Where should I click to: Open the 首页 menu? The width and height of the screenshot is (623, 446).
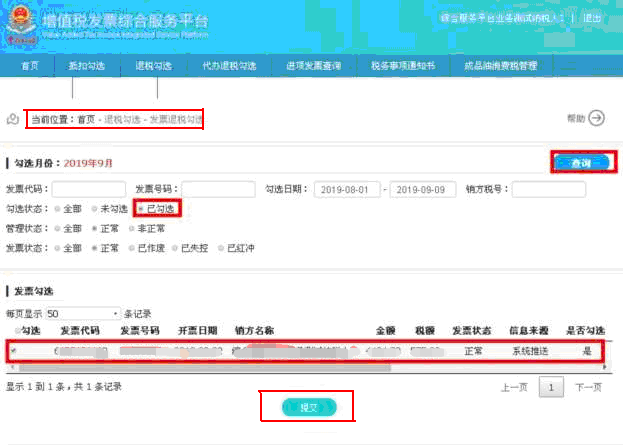(x=30, y=66)
